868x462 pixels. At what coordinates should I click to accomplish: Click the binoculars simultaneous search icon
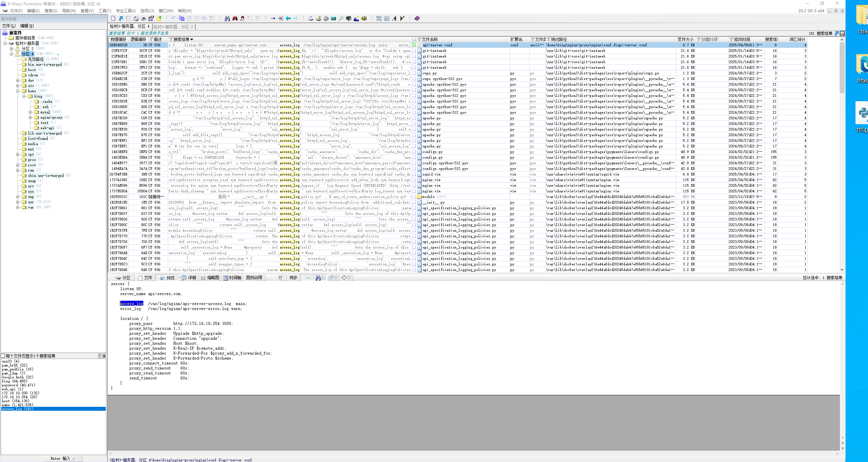[227, 19]
